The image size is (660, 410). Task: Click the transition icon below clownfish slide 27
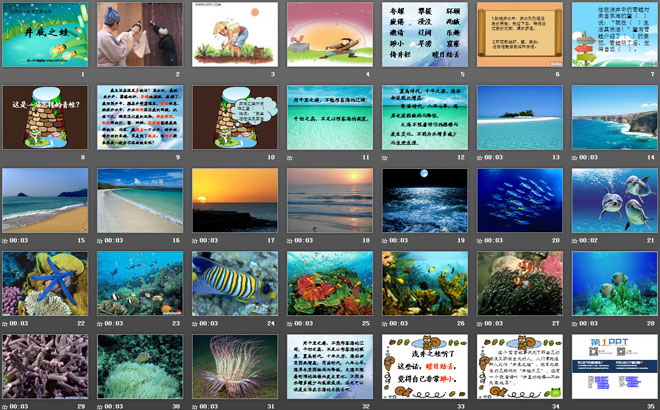pos(481,323)
